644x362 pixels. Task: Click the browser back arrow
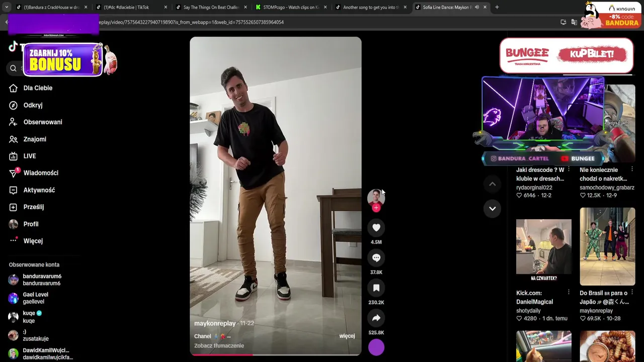7,22
